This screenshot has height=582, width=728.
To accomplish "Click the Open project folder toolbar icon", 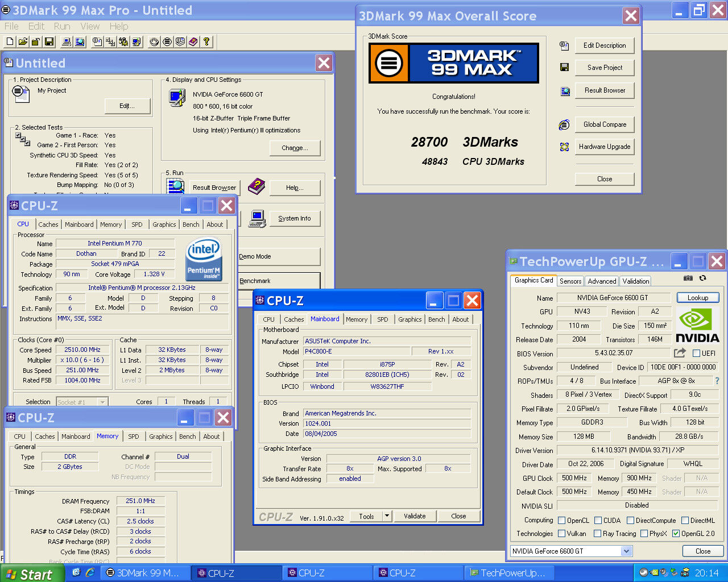I will click(23, 41).
